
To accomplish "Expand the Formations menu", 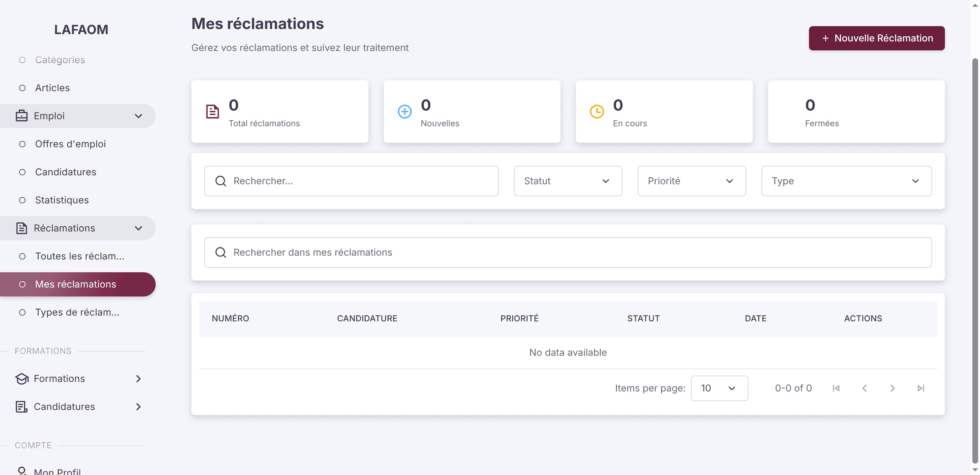I will (x=138, y=378).
